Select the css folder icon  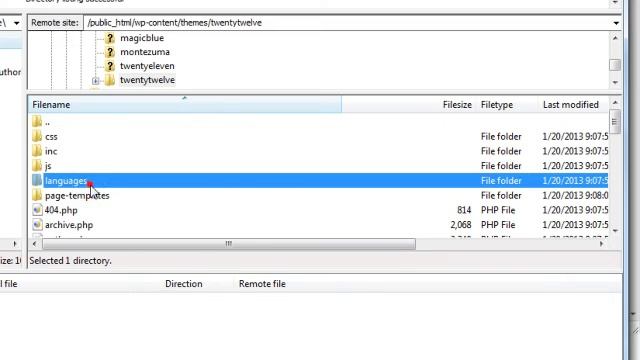click(x=37, y=136)
